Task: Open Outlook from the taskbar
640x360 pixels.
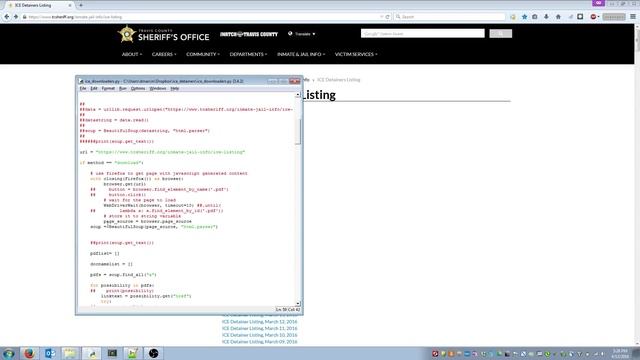Action: pyautogui.click(x=50, y=353)
